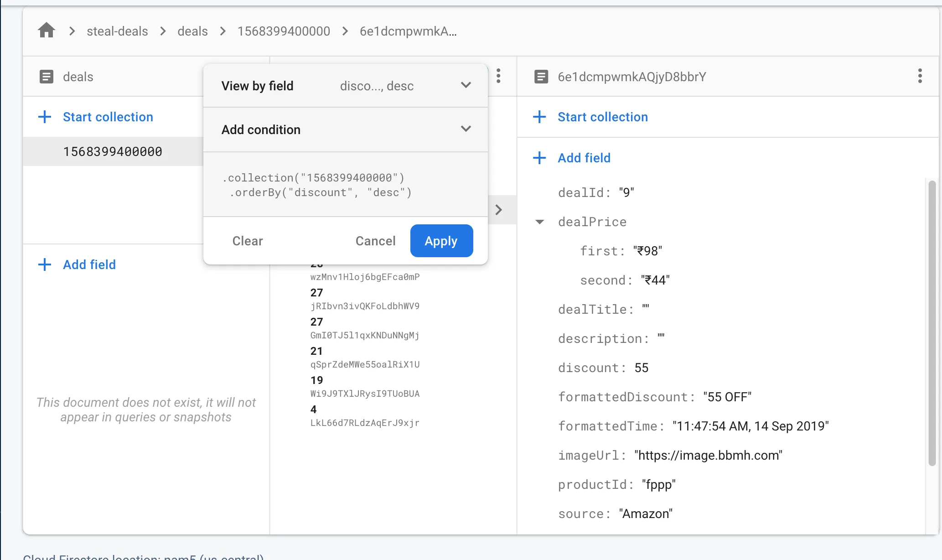
Task: Select collection 1568399400000 in list
Action: tap(113, 151)
